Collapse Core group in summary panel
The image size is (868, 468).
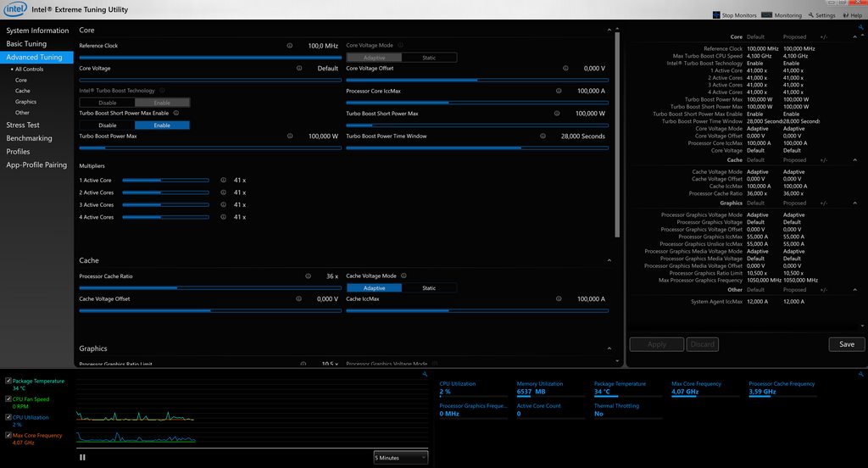(x=854, y=37)
